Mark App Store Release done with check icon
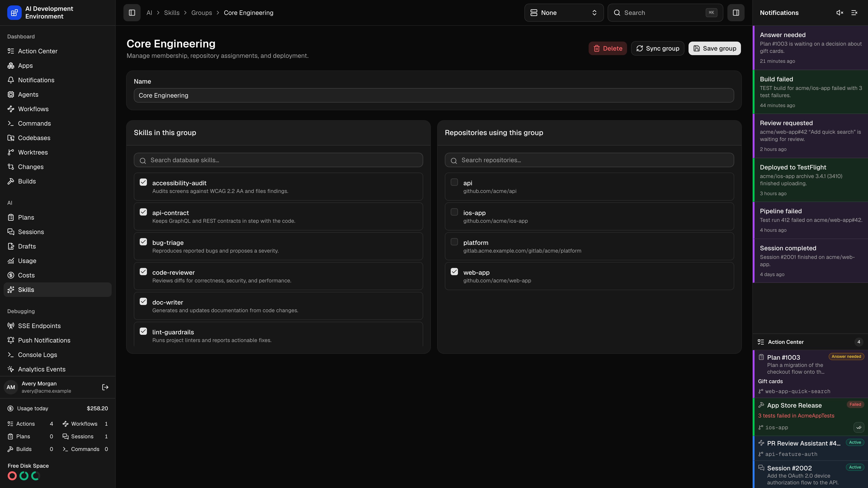This screenshot has height=488, width=868. [x=859, y=427]
